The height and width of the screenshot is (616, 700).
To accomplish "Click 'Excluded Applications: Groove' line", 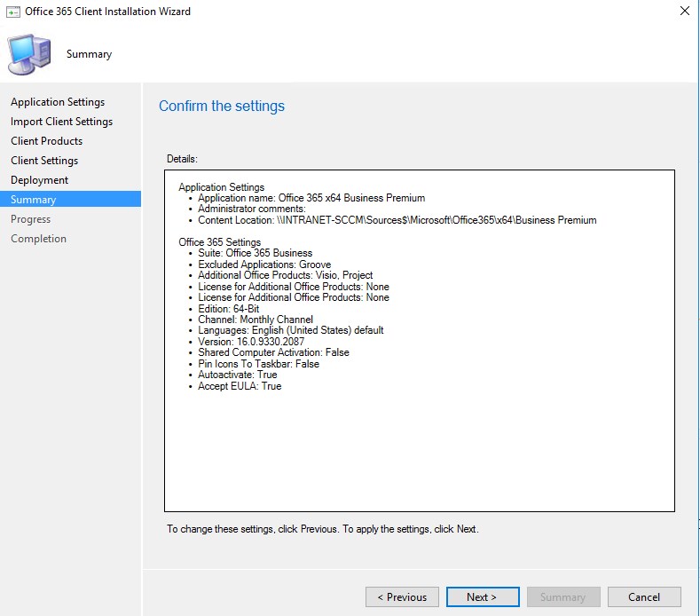I will pos(264,265).
